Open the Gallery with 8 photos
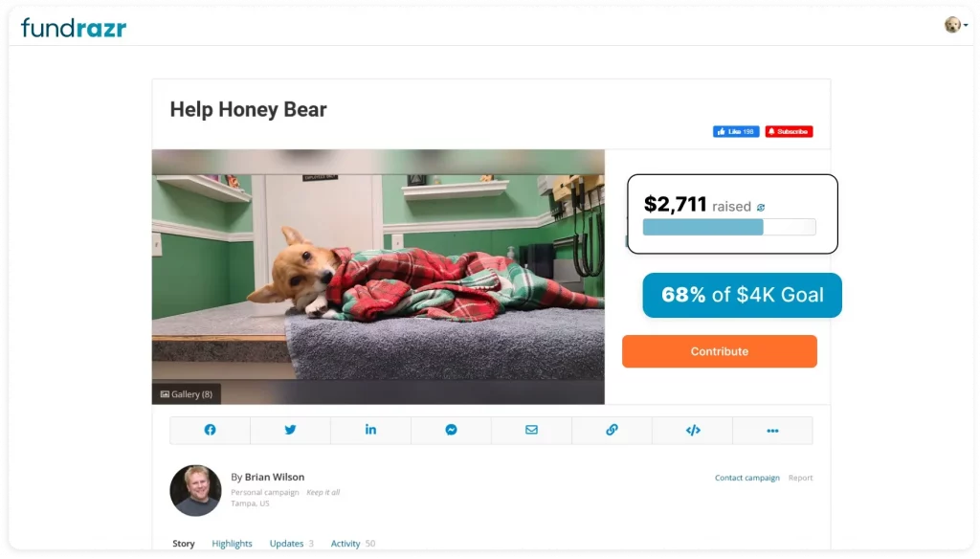This screenshot has height=559, width=980. click(x=186, y=393)
